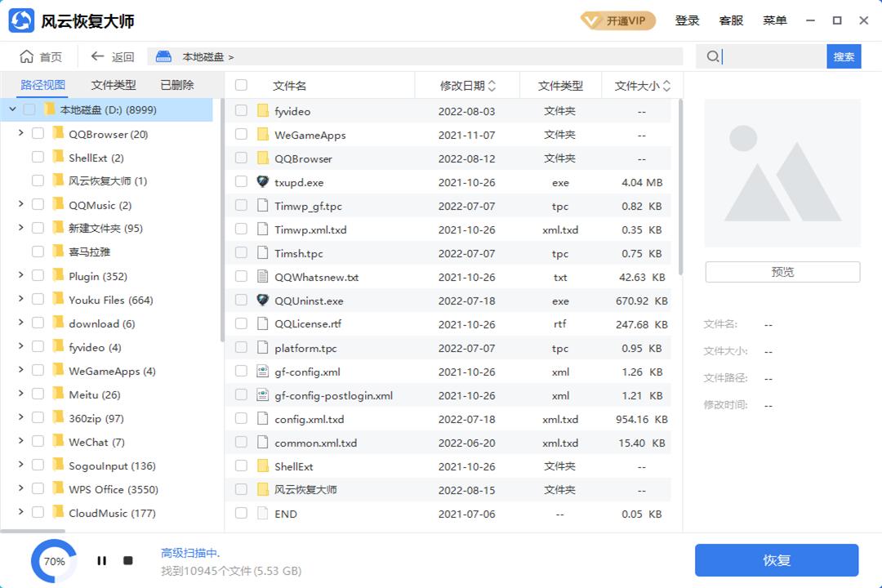Click the txupd.exe file type icon

click(x=263, y=182)
